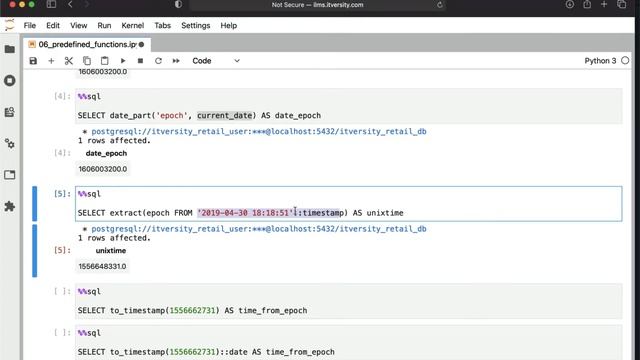This screenshot has height=360, width=640.
Task: Restart kernel and run all cells icon
Action: [176, 61]
